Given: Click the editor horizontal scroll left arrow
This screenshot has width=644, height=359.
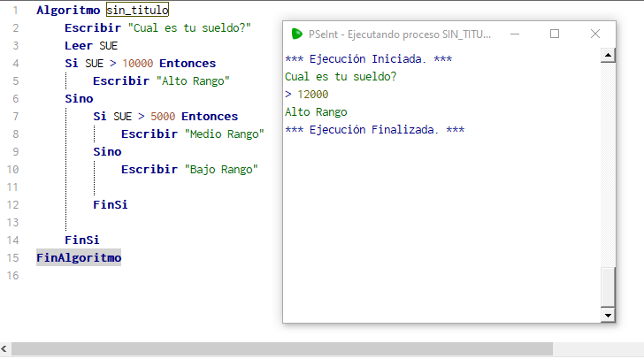Looking at the screenshot, I should (4, 348).
